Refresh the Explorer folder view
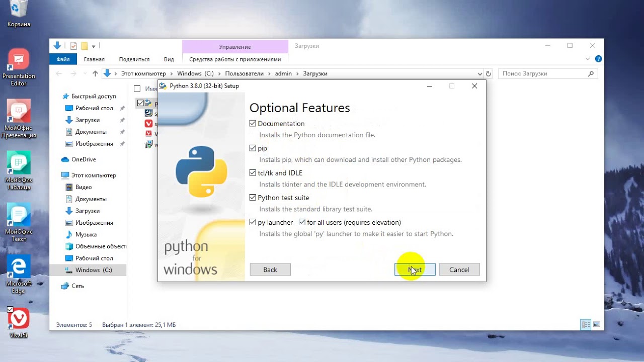Viewport: 644px width, 362px height. click(488, 73)
